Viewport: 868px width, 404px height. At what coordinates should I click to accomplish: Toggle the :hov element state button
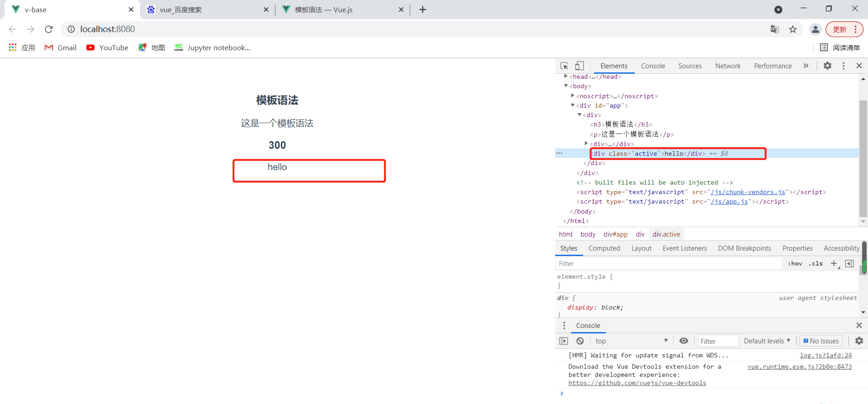click(x=795, y=263)
